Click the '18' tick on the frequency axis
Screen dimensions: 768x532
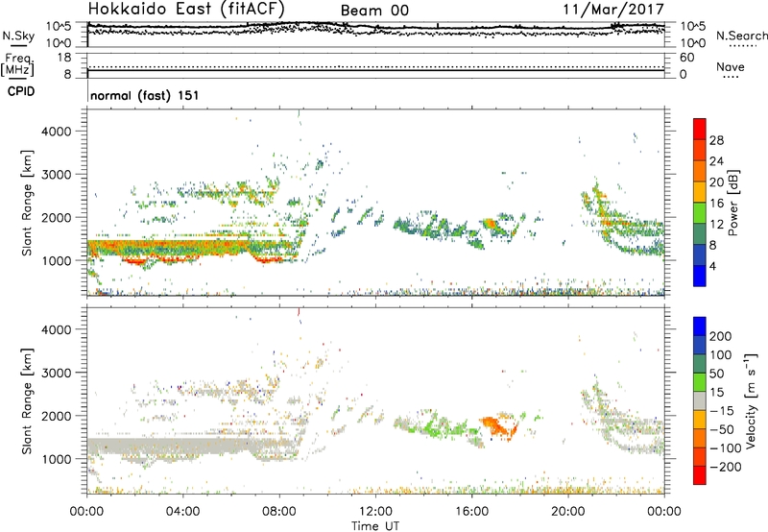pos(64,58)
